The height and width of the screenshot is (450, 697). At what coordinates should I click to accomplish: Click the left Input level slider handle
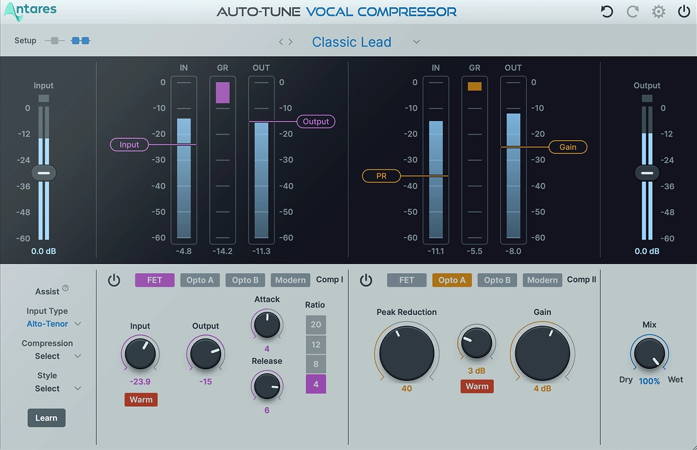click(44, 173)
